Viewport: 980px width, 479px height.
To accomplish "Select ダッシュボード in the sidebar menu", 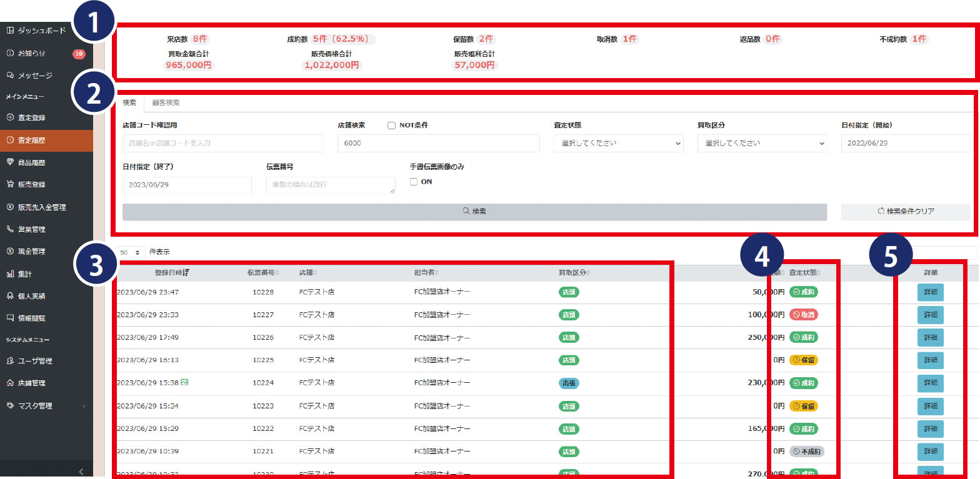I will click(41, 30).
